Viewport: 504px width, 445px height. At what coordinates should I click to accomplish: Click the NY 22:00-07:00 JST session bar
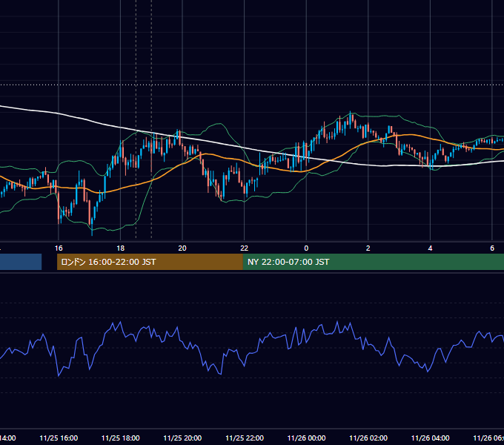coord(374,262)
